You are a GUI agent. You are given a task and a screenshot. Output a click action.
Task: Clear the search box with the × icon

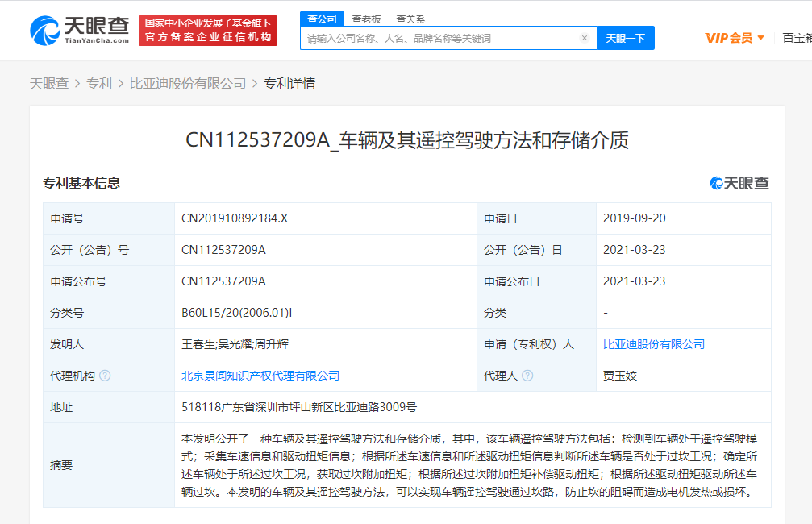(x=584, y=38)
